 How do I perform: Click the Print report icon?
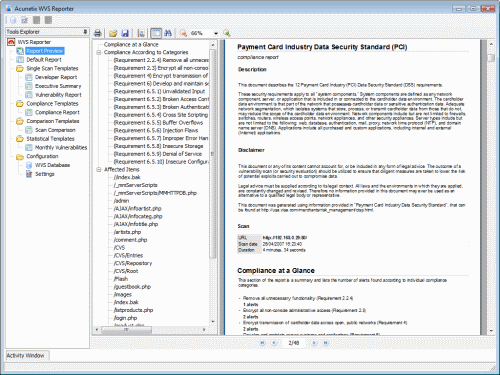pos(98,33)
